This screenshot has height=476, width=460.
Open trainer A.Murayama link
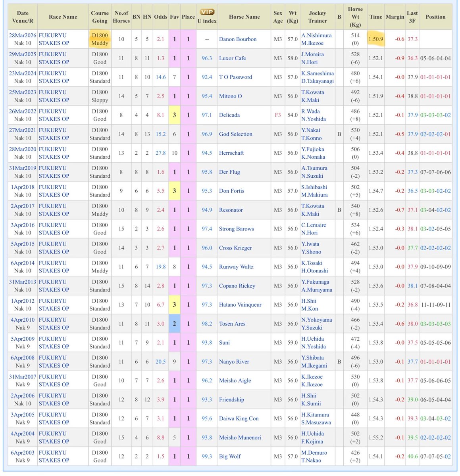tap(317, 290)
